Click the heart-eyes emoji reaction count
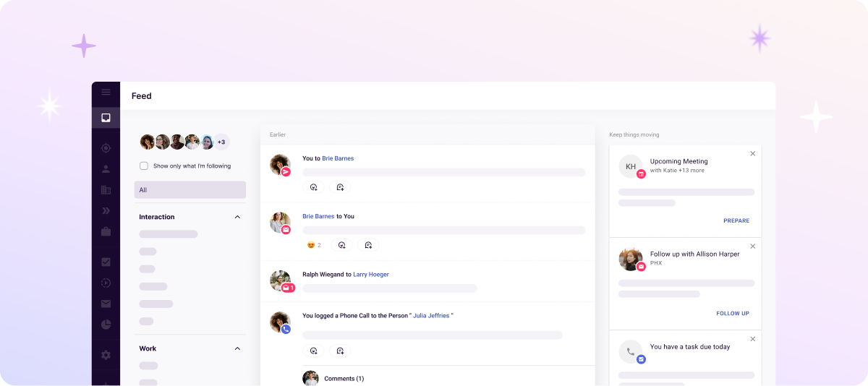This screenshot has height=386, width=868. click(x=314, y=245)
